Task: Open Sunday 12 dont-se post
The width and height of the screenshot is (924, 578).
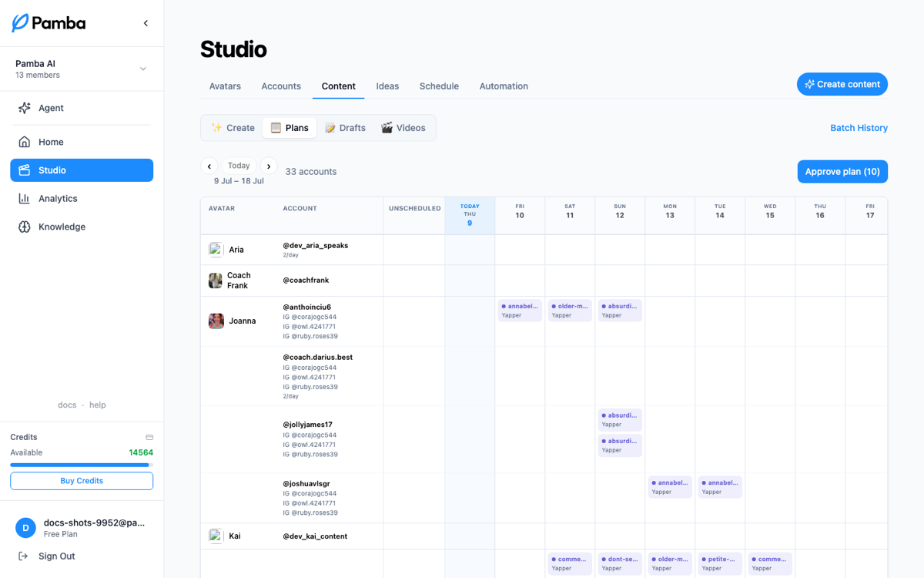Action: point(620,563)
